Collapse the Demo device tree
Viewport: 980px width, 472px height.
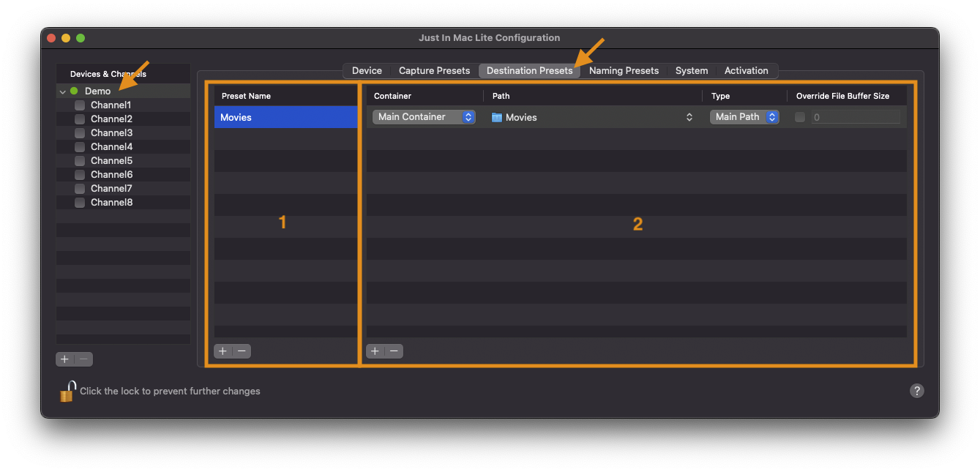click(63, 91)
